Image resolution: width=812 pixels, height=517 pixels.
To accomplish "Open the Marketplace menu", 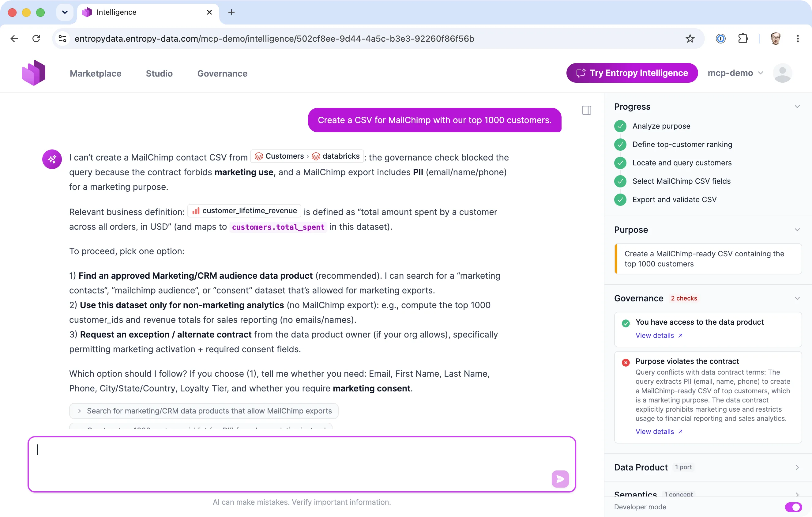I will tap(96, 73).
